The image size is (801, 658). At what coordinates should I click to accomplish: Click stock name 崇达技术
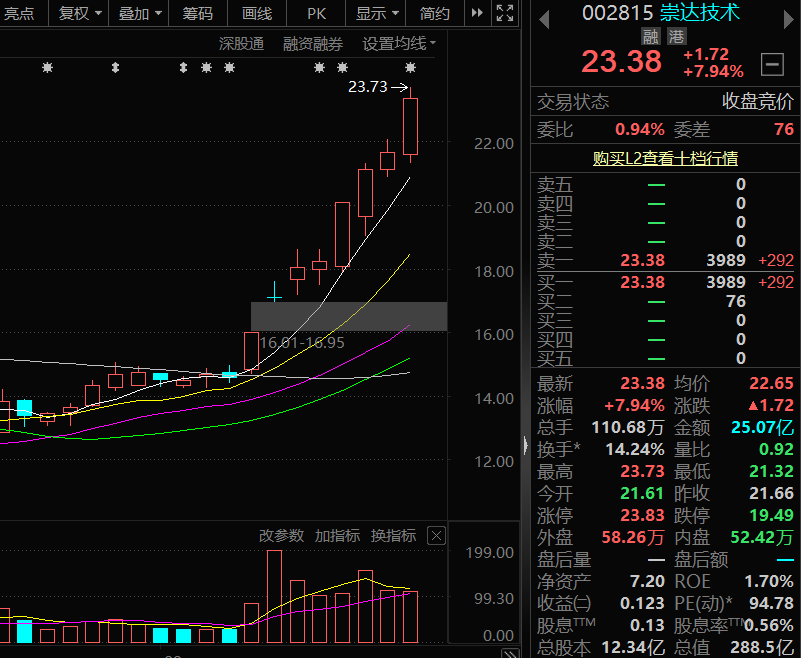[700, 12]
